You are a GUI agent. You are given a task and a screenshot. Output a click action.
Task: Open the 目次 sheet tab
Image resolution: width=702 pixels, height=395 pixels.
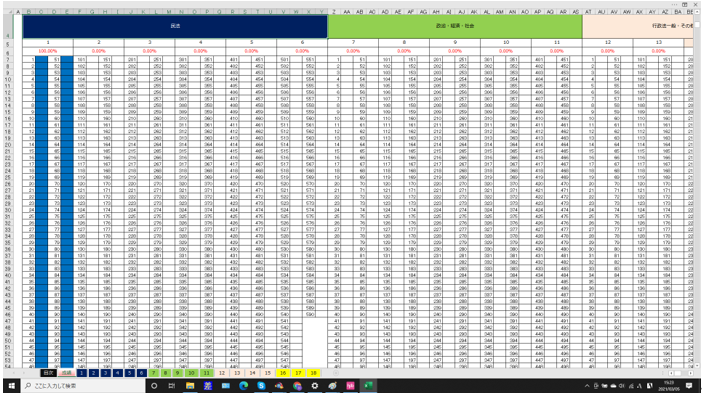point(48,373)
